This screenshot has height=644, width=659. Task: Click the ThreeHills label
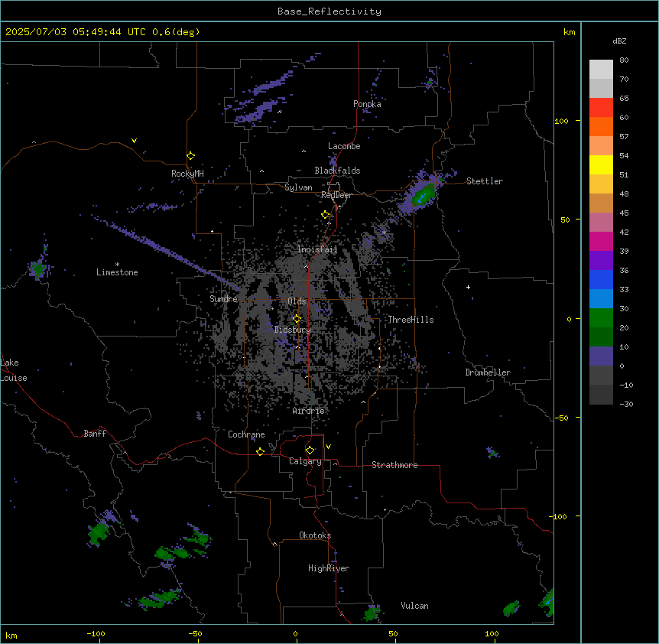pos(411,320)
